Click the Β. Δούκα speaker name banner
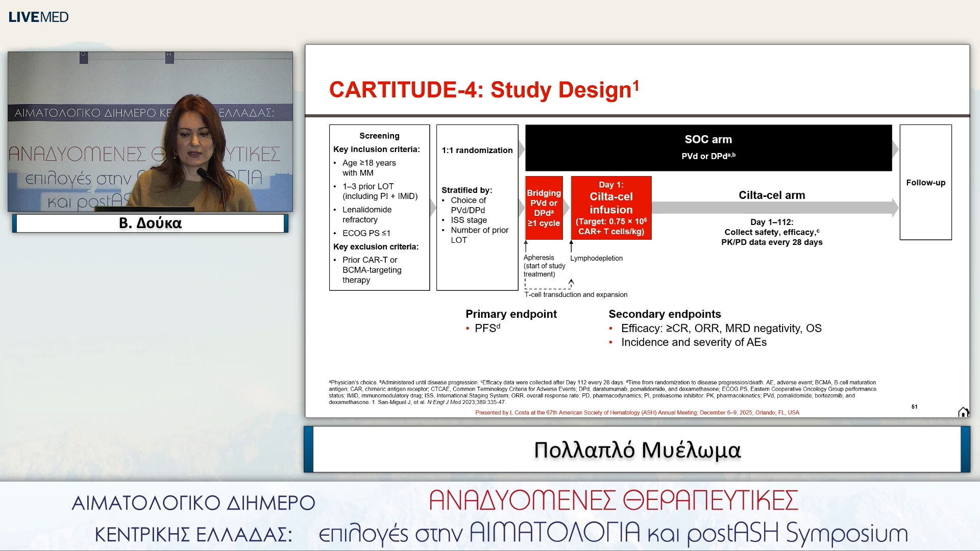Viewport: 980px width, 551px height. pos(150,223)
